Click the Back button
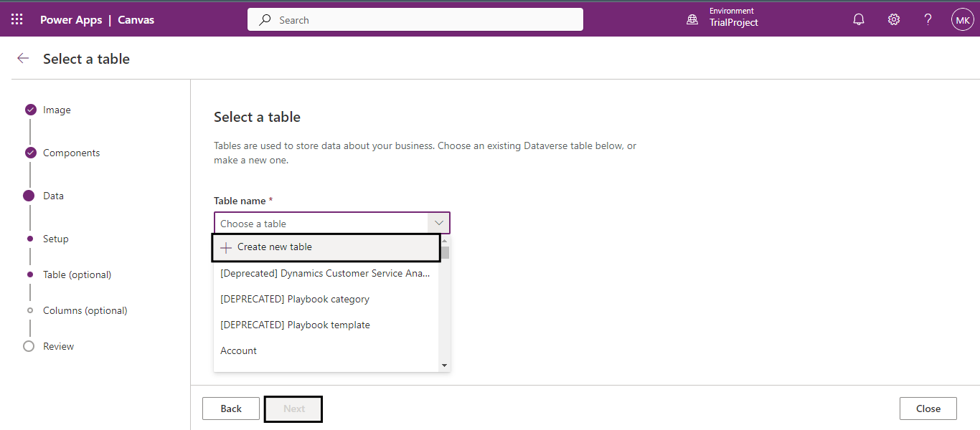The width and height of the screenshot is (980, 430). click(x=231, y=408)
